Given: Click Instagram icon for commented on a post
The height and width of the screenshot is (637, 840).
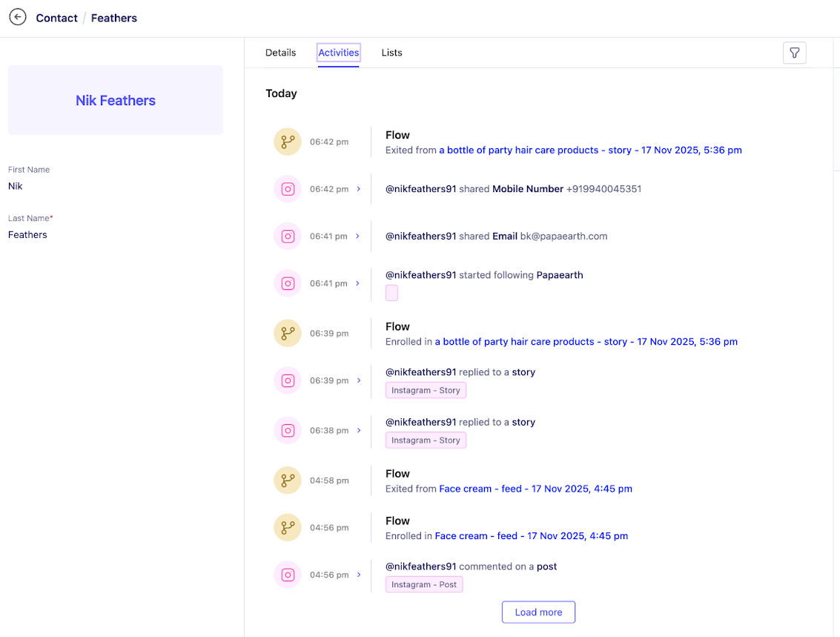Looking at the screenshot, I should (288, 575).
